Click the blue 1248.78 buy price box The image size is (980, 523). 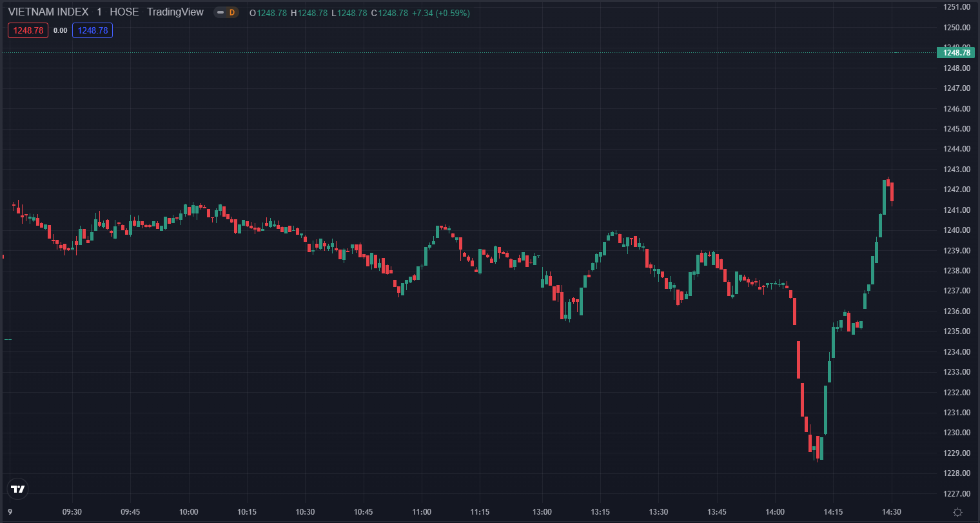tap(92, 30)
